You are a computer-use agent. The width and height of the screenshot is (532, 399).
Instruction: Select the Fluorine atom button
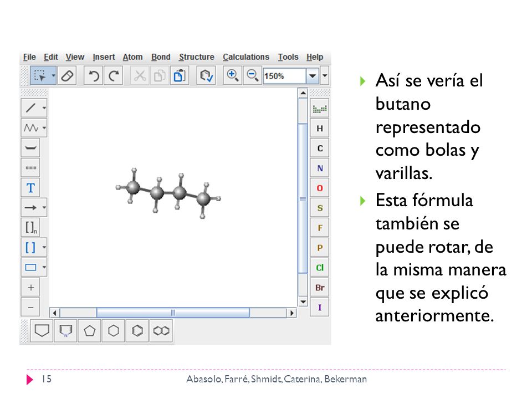[x=320, y=228]
